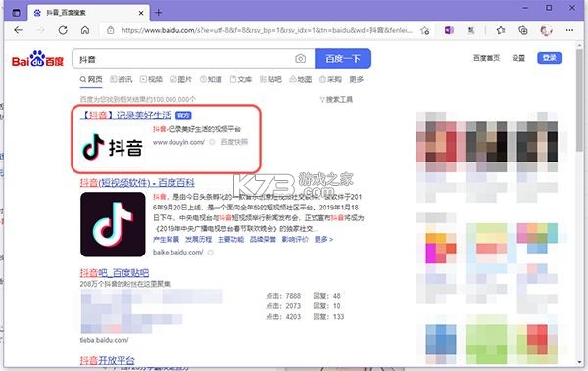Viewport: 588px width, 371px height.
Task: Click the 回复: 133 text
Action: coord(328,317)
